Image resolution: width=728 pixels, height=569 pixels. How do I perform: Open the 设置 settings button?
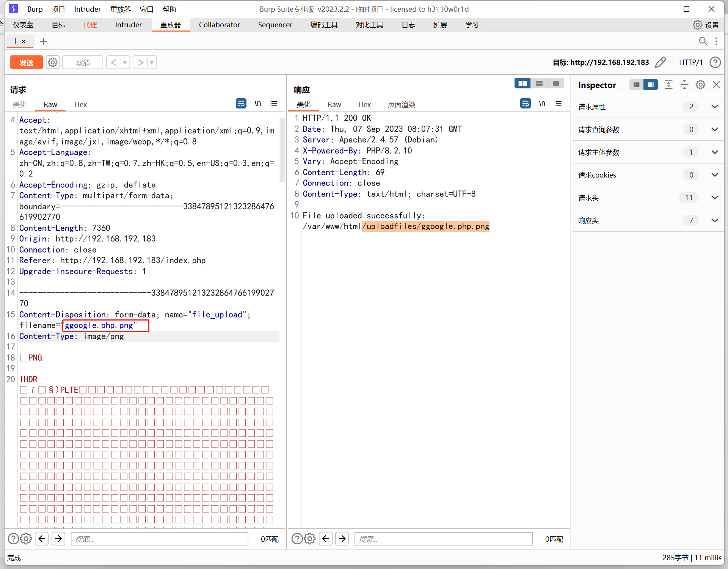[x=706, y=25]
